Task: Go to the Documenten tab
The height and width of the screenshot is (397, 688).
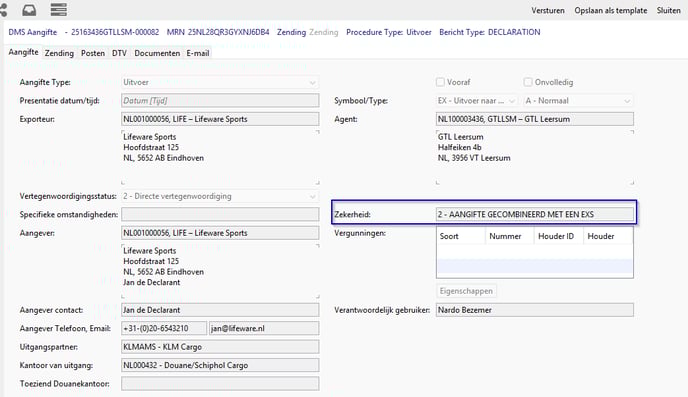Action: click(157, 53)
